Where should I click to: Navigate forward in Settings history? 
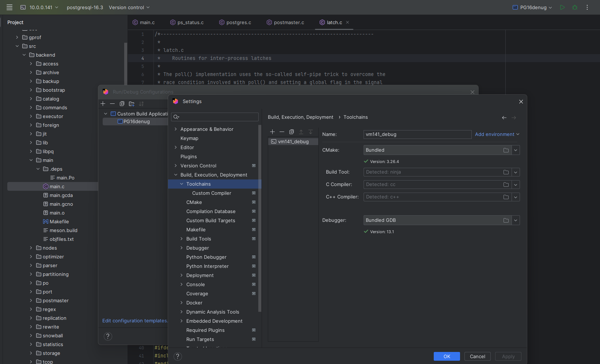(514, 118)
